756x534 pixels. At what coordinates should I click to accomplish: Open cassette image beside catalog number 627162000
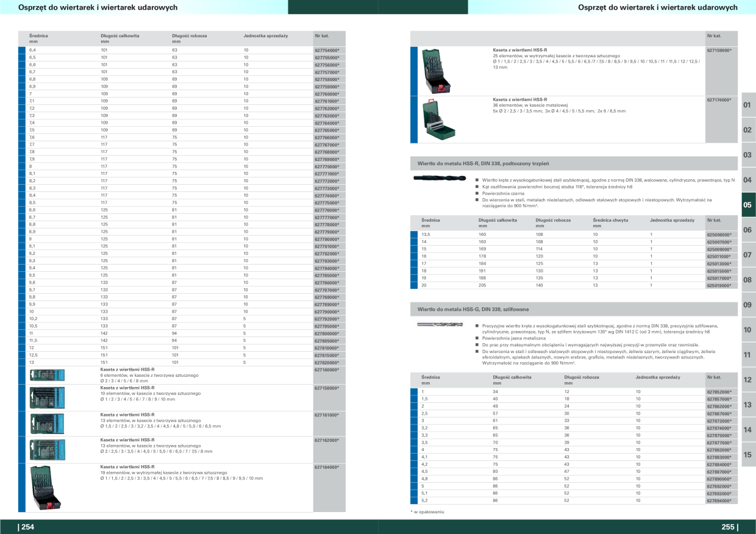pos(47,450)
